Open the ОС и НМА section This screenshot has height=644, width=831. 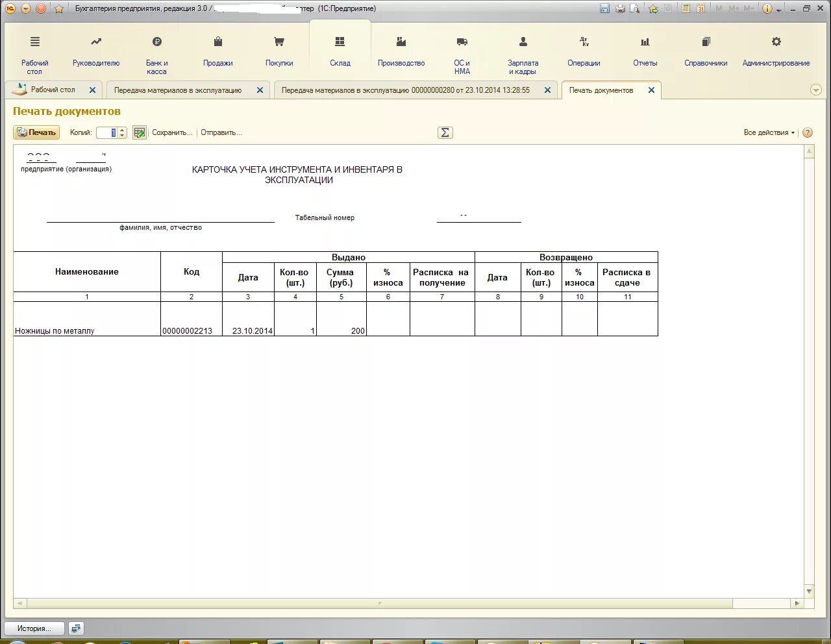(462, 55)
